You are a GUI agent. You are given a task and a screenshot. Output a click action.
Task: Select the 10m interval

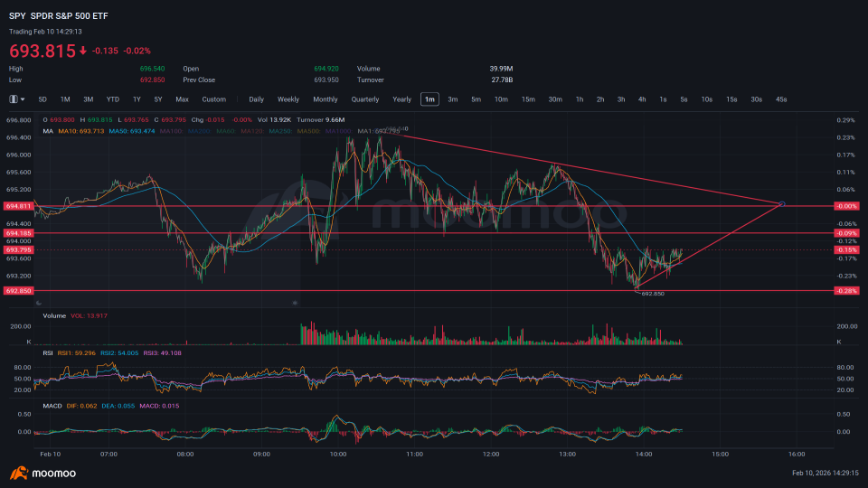pyautogui.click(x=501, y=99)
